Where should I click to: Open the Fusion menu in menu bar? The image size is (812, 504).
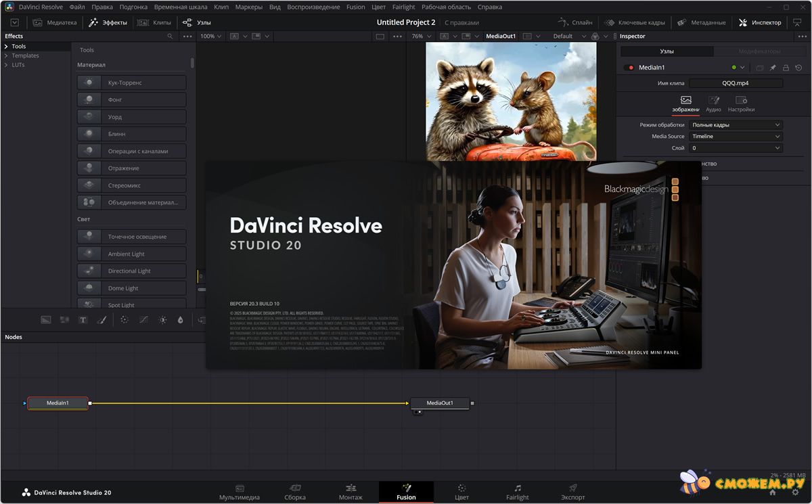(355, 7)
